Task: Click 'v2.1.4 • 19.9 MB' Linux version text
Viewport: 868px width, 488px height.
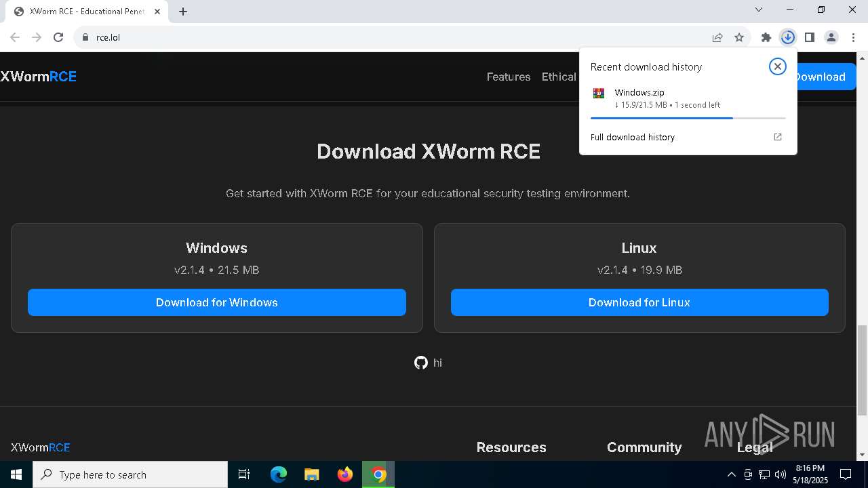Action: tap(639, 270)
